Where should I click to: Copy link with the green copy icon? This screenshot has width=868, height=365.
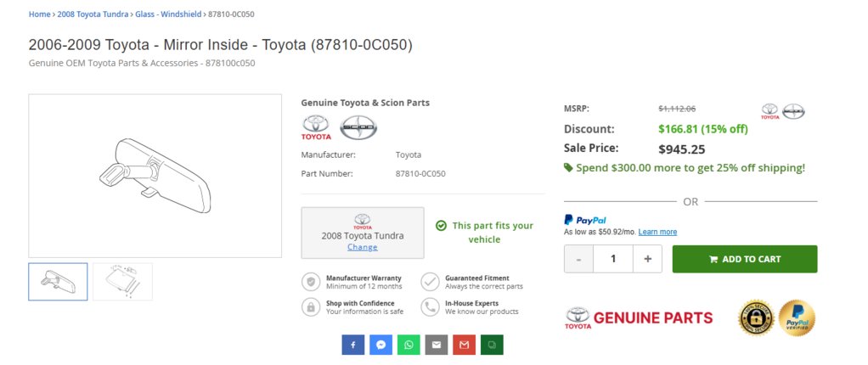[491, 345]
